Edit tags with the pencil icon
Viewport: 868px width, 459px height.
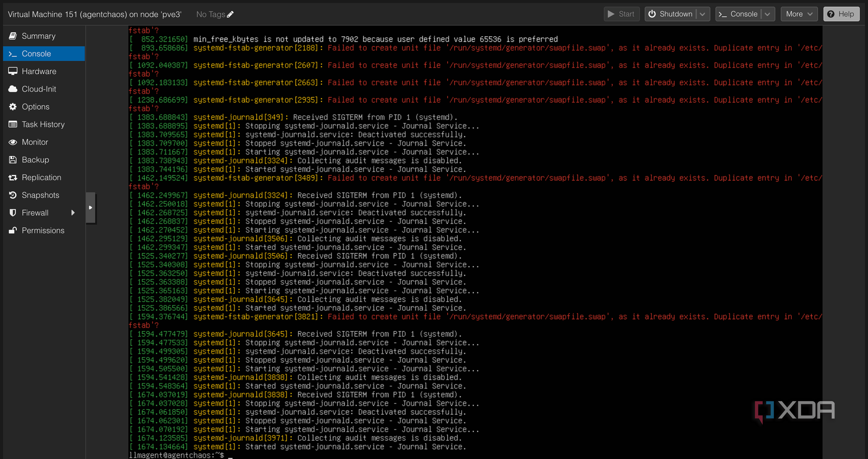(x=230, y=14)
